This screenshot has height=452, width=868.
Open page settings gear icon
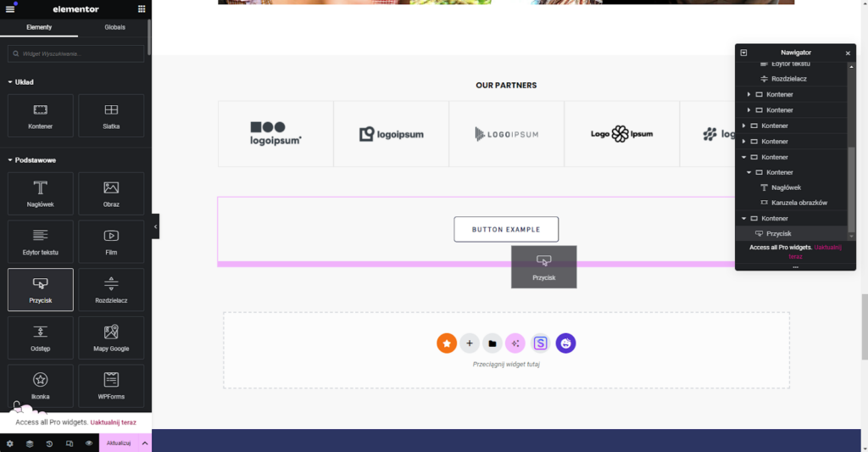tap(9, 444)
